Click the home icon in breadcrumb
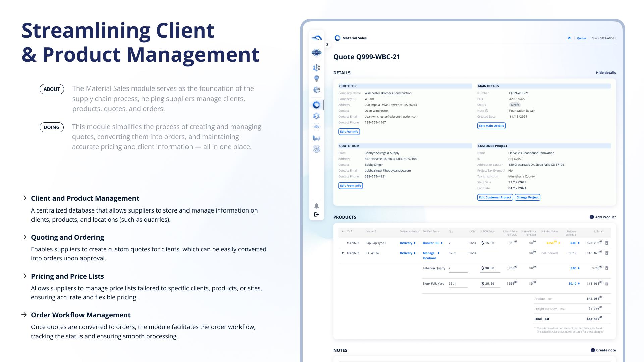This screenshot has height=362, width=644. click(569, 38)
